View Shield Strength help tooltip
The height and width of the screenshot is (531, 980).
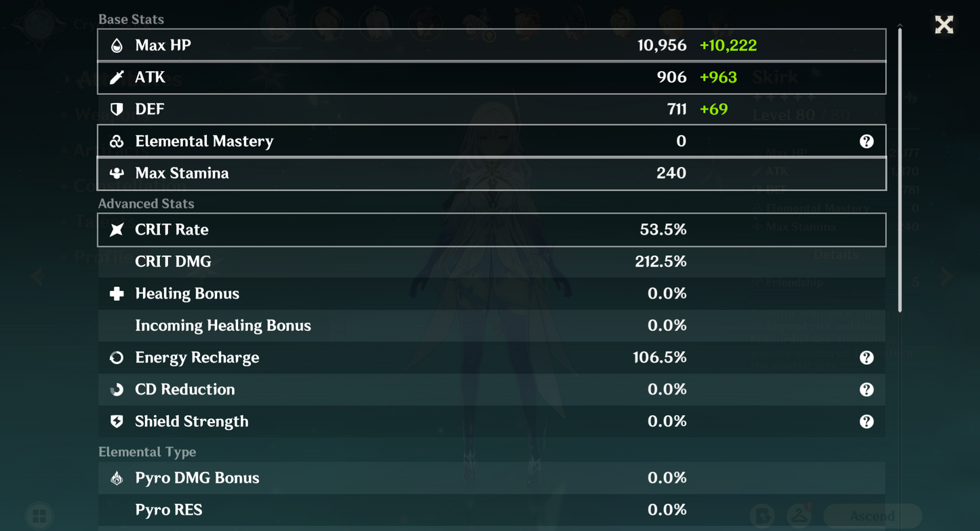point(866,421)
